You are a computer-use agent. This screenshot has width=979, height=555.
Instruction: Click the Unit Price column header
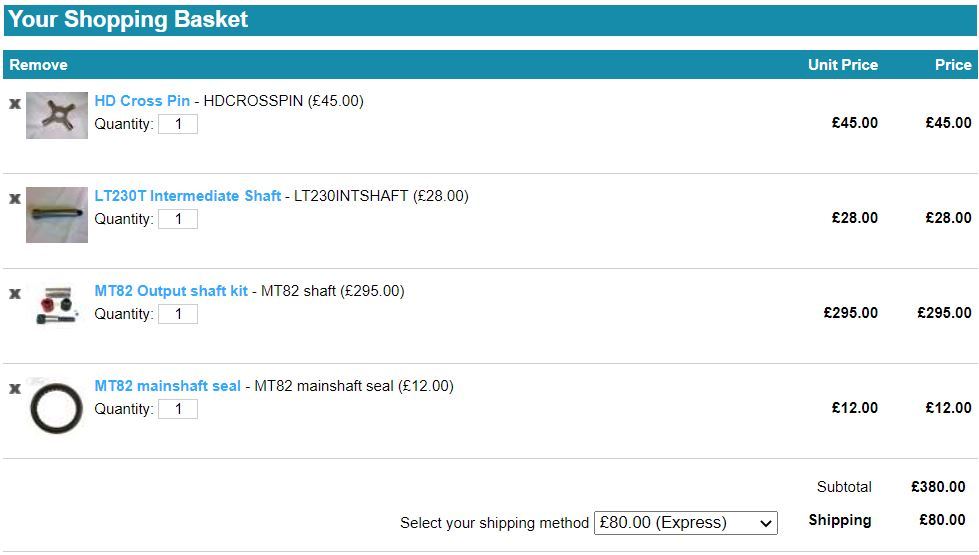point(843,65)
